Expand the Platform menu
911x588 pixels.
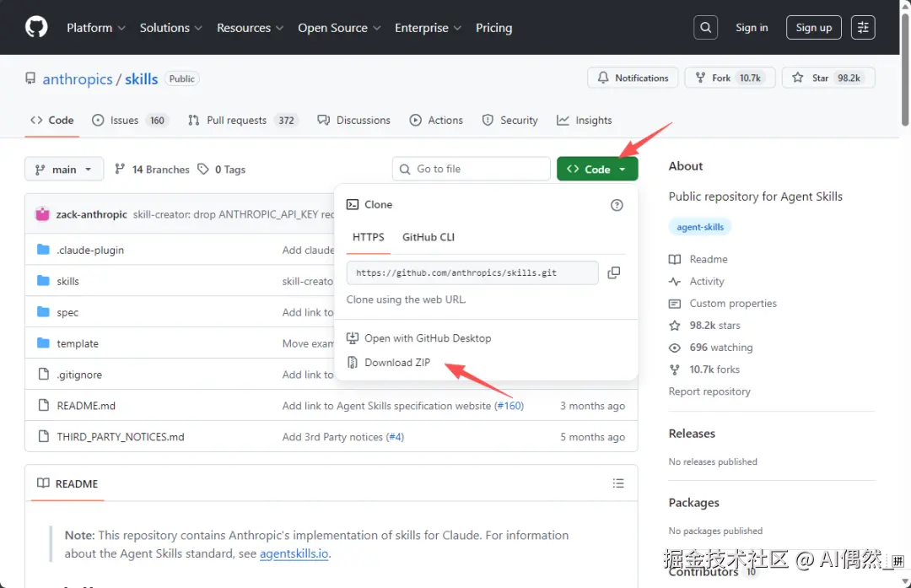(96, 28)
